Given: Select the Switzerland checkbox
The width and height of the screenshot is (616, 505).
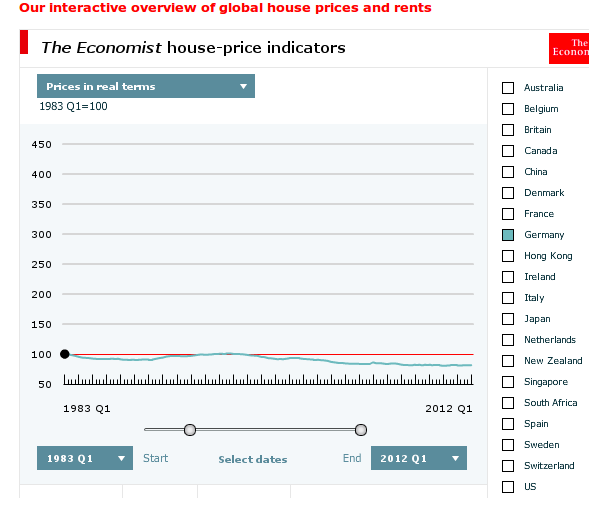Looking at the screenshot, I should tap(508, 466).
